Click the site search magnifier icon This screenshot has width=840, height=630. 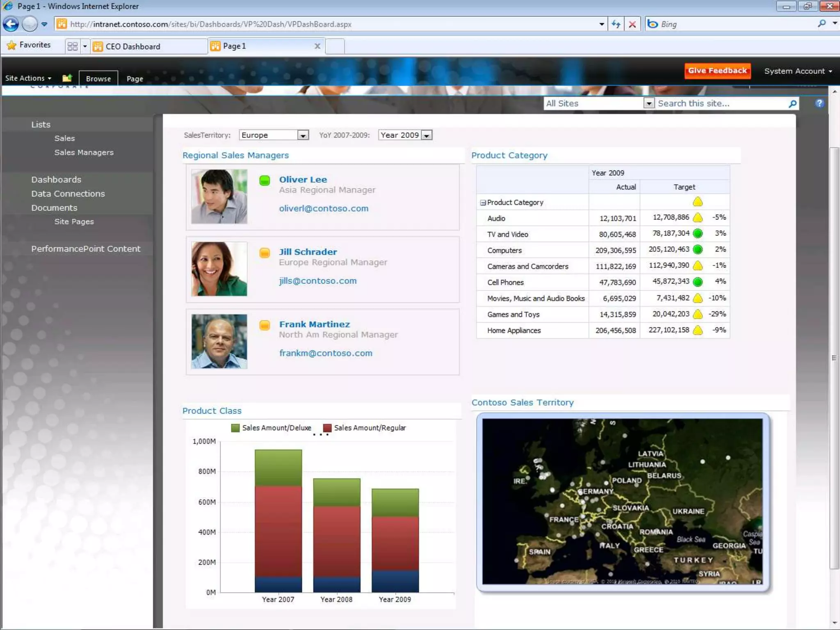point(792,104)
